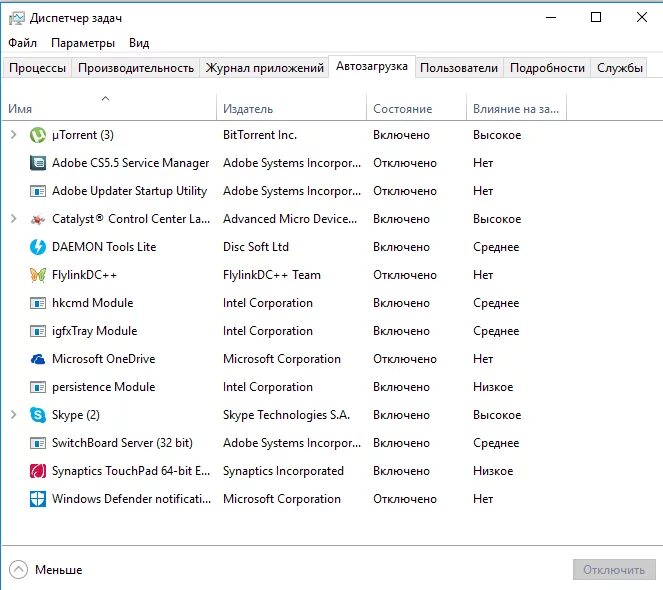The height and width of the screenshot is (590, 663).
Task: Open the Параметры menu
Action: 83,43
